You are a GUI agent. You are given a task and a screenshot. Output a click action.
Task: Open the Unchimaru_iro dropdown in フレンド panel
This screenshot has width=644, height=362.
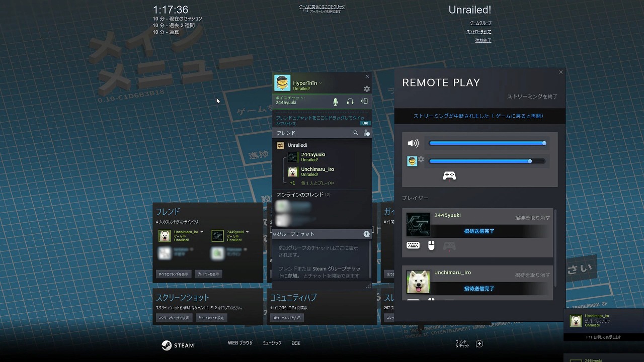(202, 232)
